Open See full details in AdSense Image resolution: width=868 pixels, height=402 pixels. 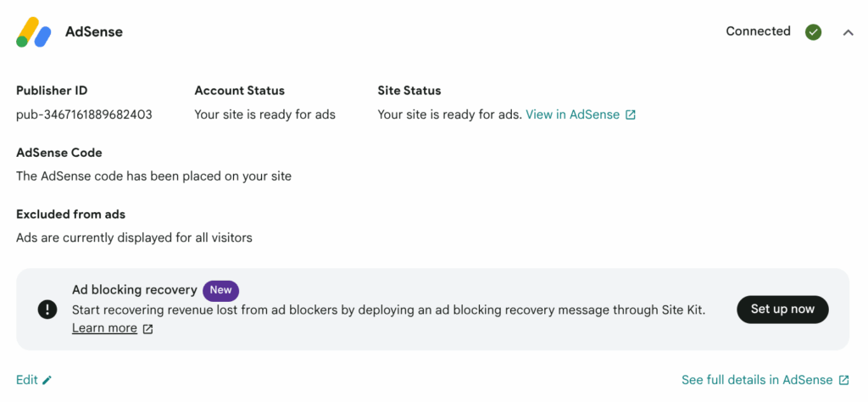click(757, 380)
